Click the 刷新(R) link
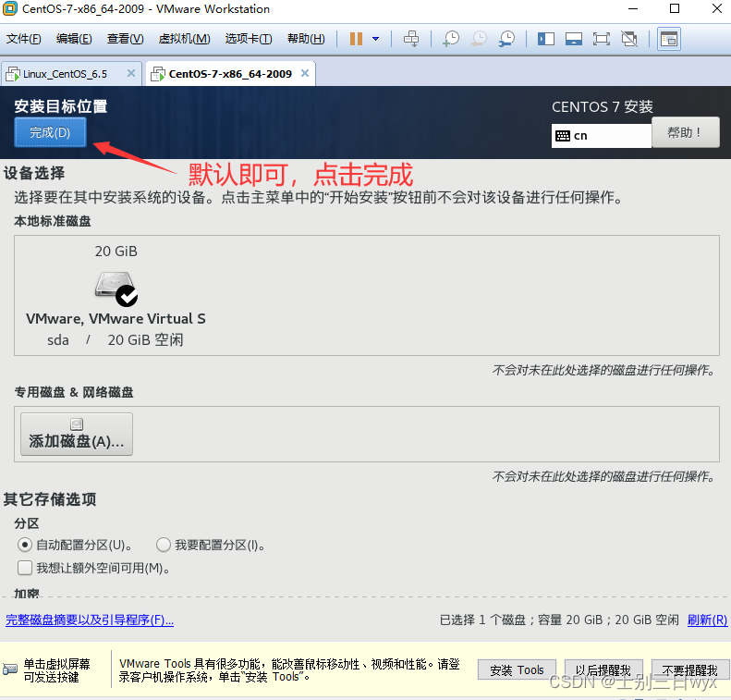This screenshot has height=700, width=731. (707, 620)
